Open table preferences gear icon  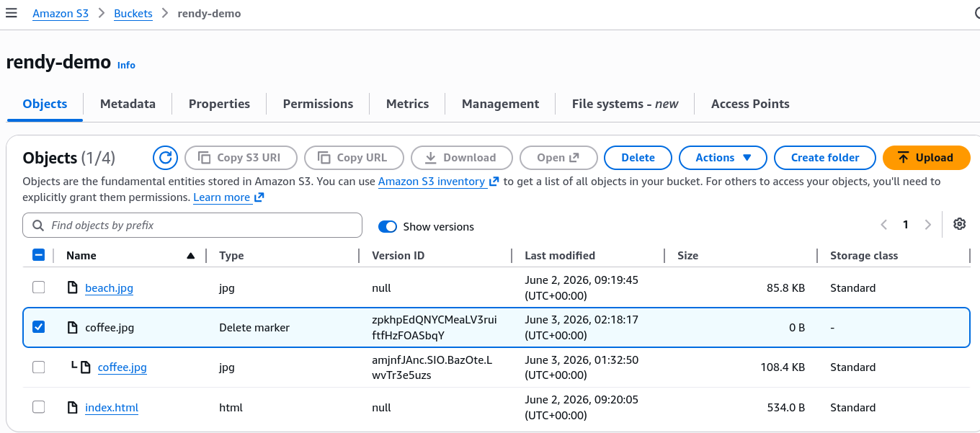(x=959, y=224)
